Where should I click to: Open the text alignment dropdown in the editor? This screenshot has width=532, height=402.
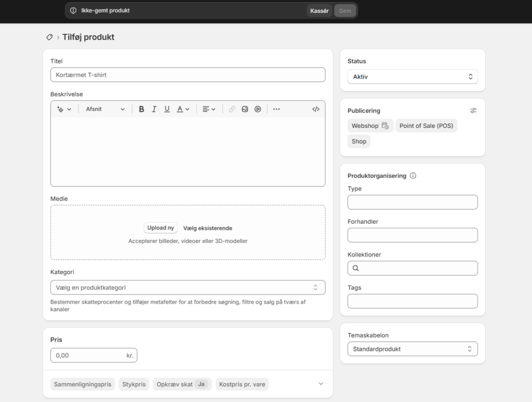pyautogui.click(x=209, y=109)
